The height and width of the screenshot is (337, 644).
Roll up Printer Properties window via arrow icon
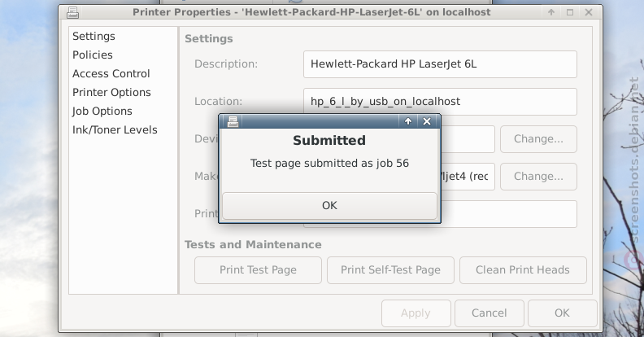point(551,12)
